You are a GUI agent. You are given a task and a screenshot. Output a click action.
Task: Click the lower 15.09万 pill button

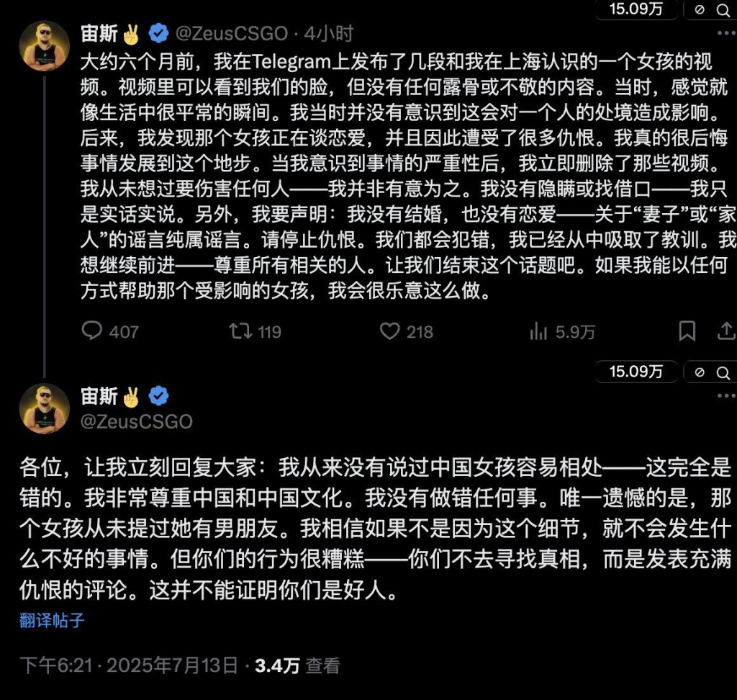click(x=636, y=372)
